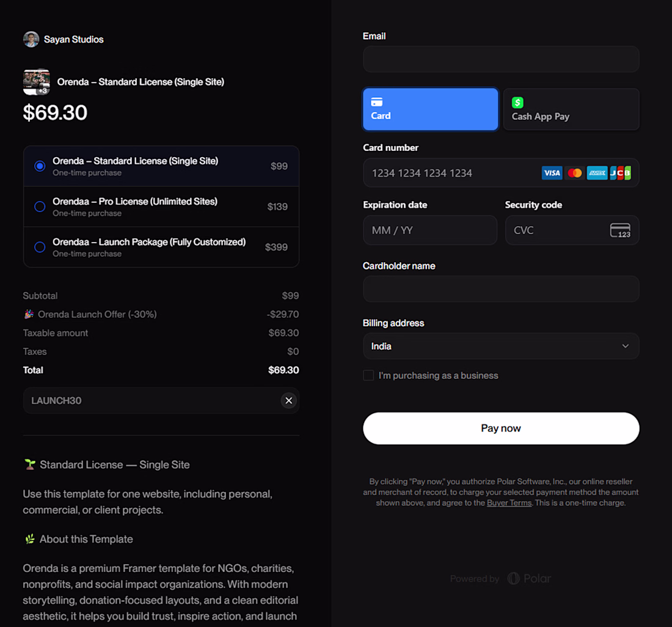Click the Pay now button
672x627 pixels.
tap(501, 428)
